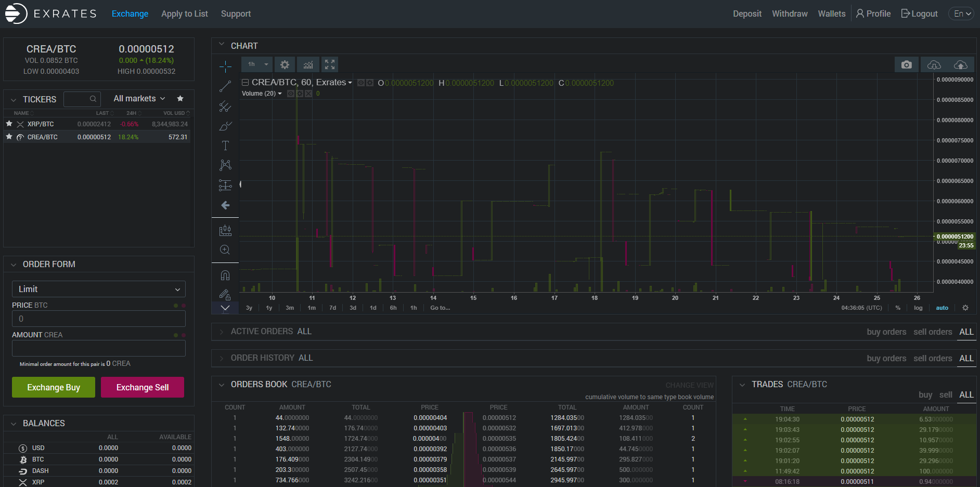The width and height of the screenshot is (980, 487).
Task: Collapse the ORDER FORM panel
Action: click(x=14, y=265)
